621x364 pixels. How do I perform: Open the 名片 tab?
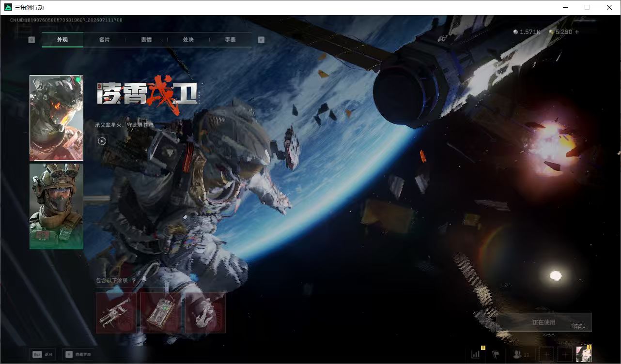click(x=104, y=40)
